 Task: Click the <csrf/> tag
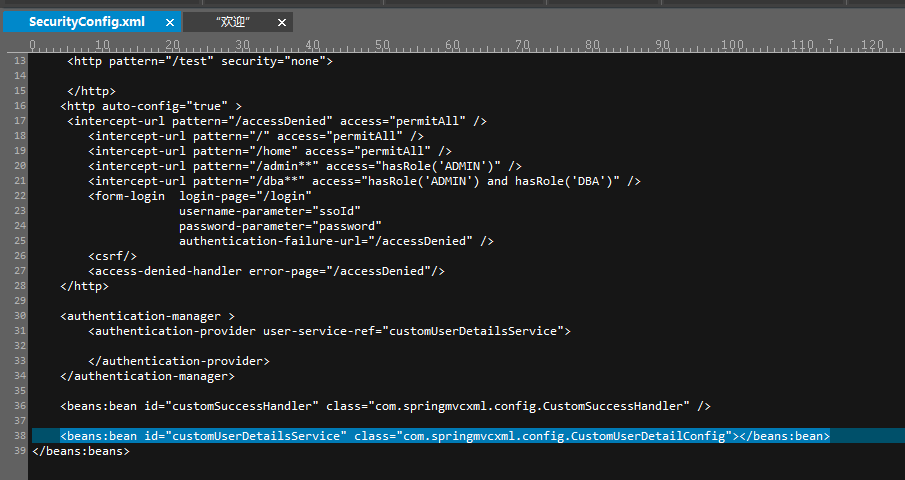(x=112, y=256)
